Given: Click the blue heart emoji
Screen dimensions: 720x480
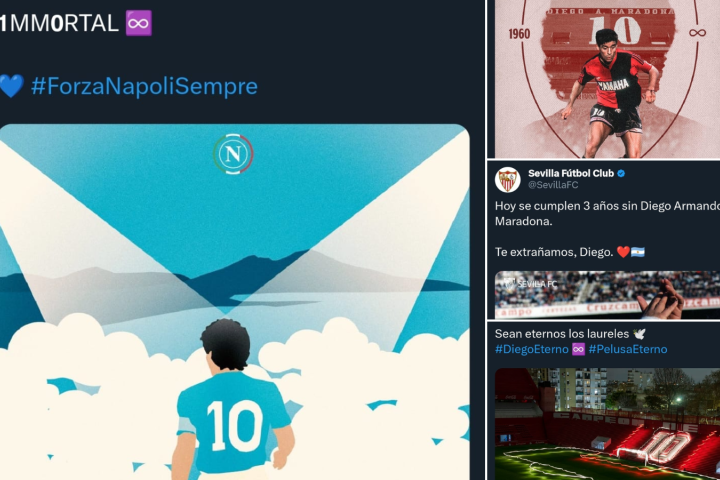Looking at the screenshot, I should [x=11, y=86].
